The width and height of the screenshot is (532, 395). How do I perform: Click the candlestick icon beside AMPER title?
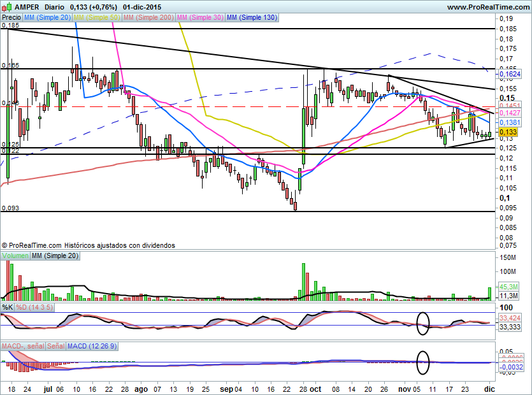pos(5,7)
